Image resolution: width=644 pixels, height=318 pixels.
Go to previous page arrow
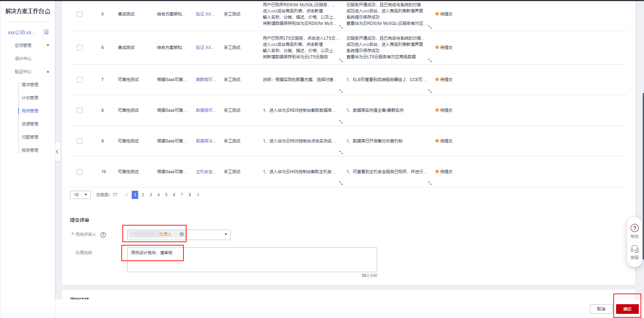pos(127,195)
